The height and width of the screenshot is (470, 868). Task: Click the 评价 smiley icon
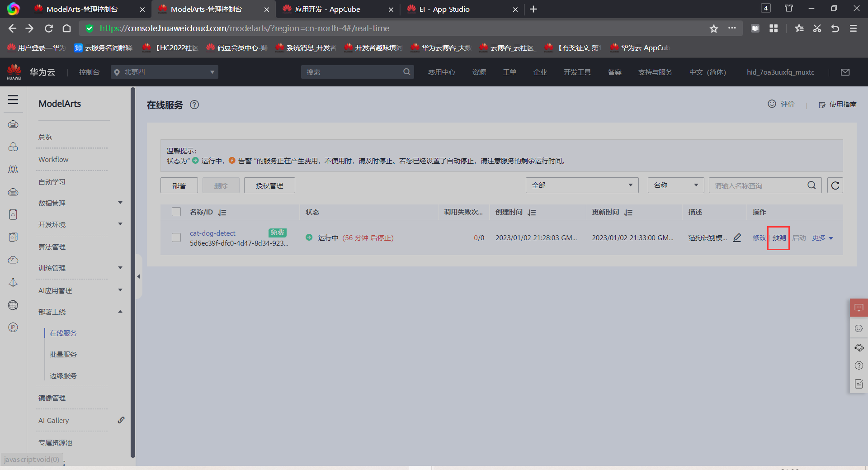(x=772, y=104)
